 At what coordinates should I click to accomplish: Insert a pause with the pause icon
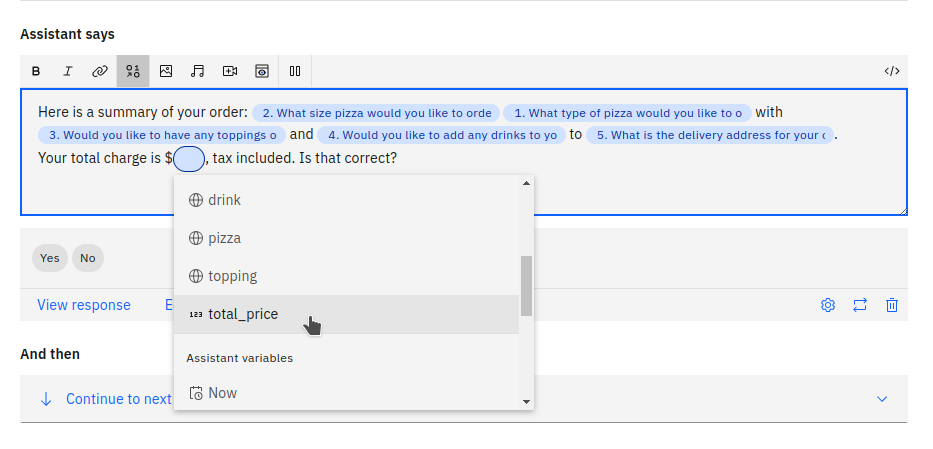point(295,71)
